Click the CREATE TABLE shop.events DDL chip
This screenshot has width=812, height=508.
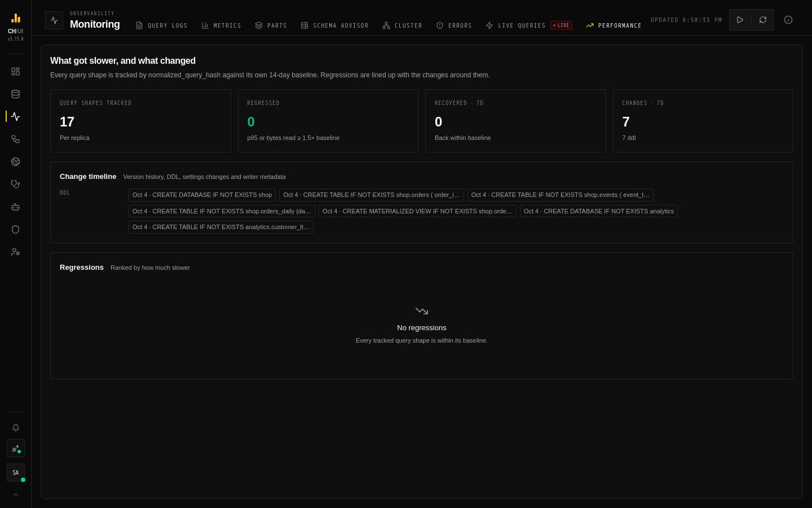pyautogui.click(x=561, y=195)
